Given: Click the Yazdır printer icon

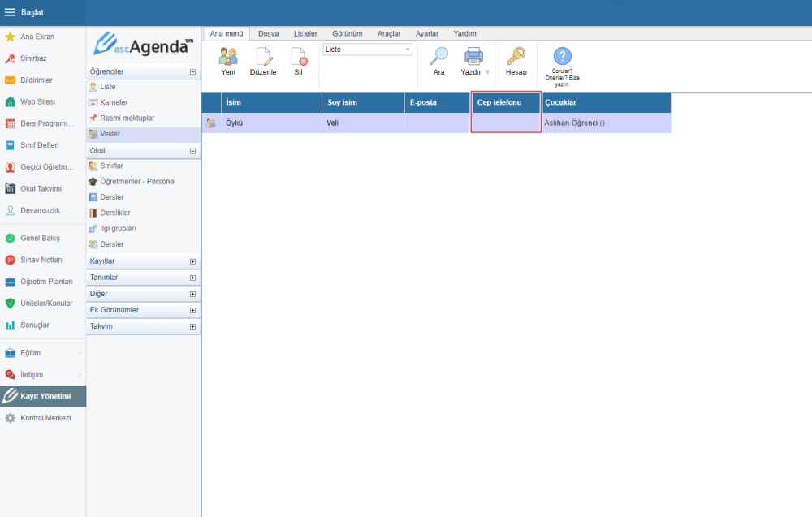Looking at the screenshot, I should (x=473, y=56).
